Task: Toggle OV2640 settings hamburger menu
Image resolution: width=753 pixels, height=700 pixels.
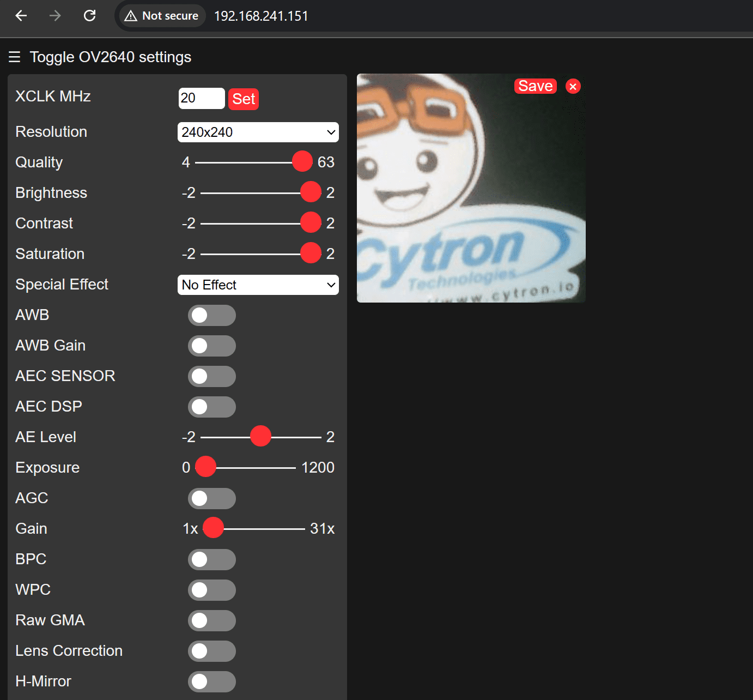Action: pos(15,57)
